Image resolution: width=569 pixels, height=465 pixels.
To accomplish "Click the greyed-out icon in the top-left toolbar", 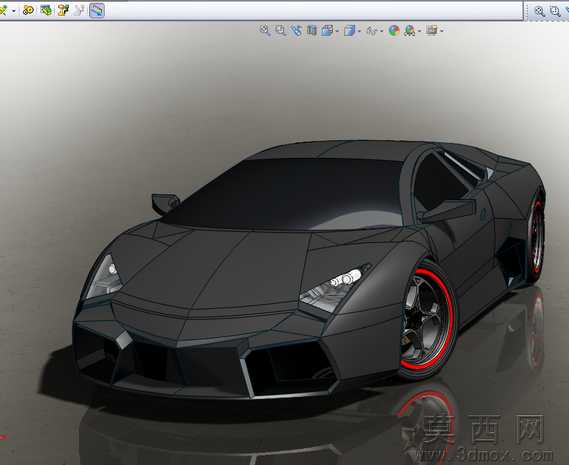I will [x=79, y=10].
